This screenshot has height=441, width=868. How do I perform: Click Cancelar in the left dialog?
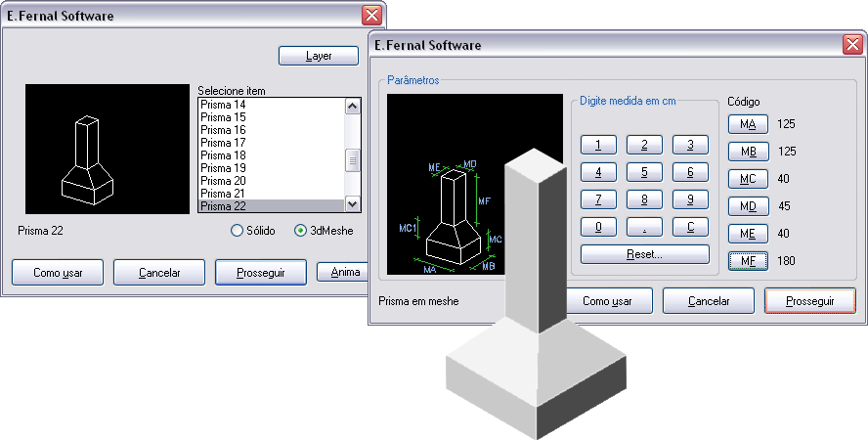(159, 272)
